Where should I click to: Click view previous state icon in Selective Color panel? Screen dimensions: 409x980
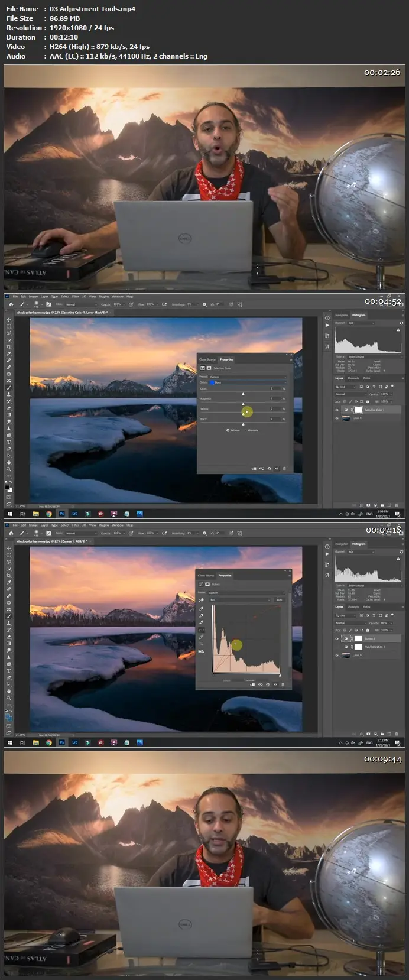click(262, 468)
